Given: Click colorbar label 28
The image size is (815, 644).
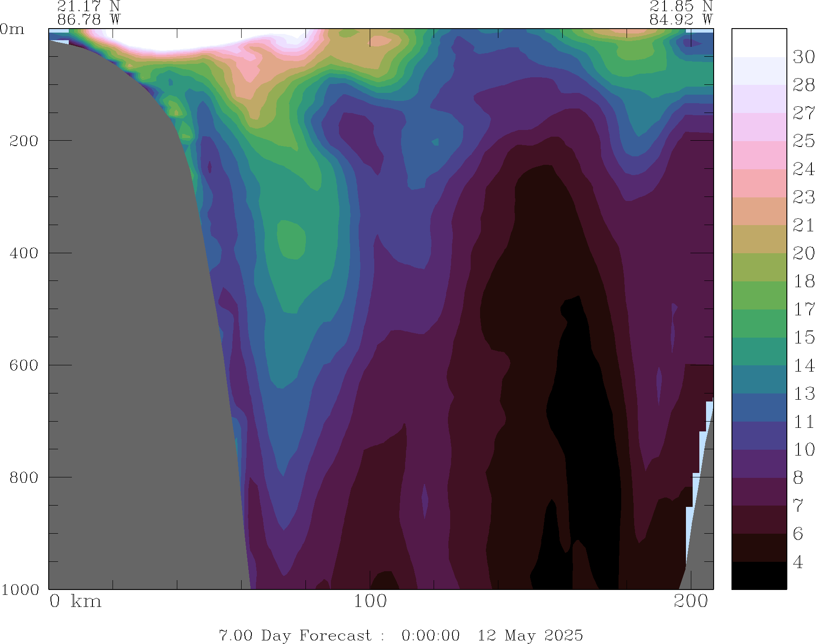Looking at the screenshot, I should click(x=804, y=85).
